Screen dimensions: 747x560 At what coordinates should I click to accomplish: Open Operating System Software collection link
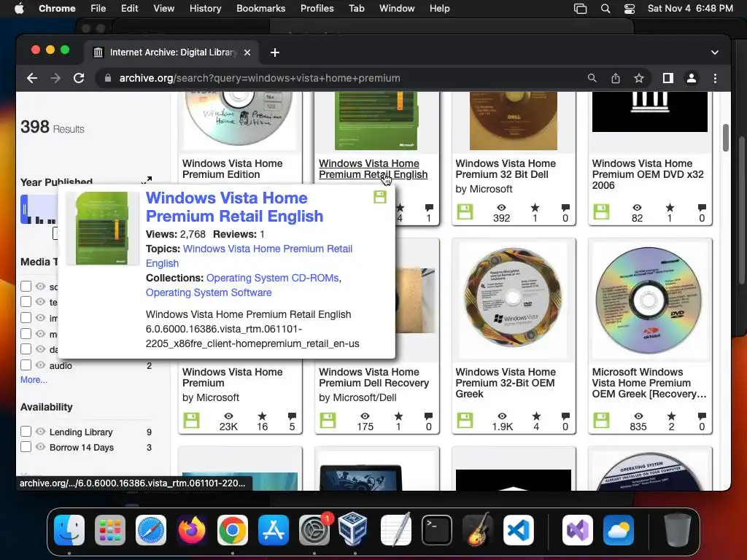pyautogui.click(x=209, y=292)
